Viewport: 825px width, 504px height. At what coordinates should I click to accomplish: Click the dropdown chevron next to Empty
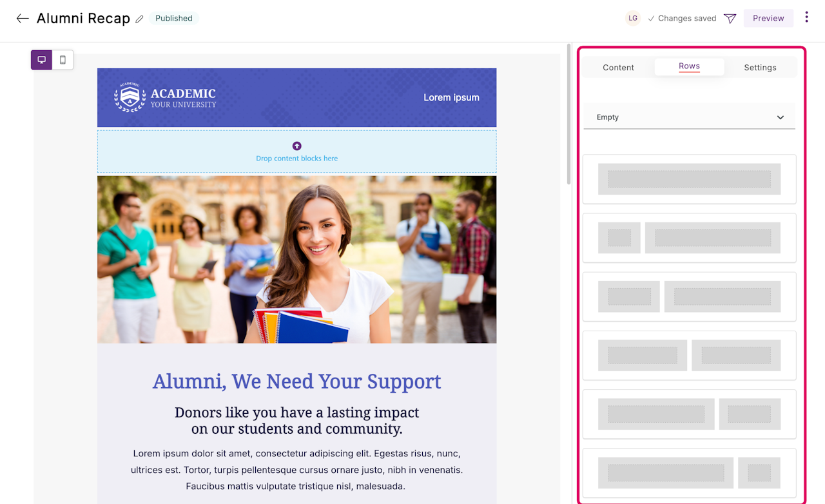(x=781, y=117)
